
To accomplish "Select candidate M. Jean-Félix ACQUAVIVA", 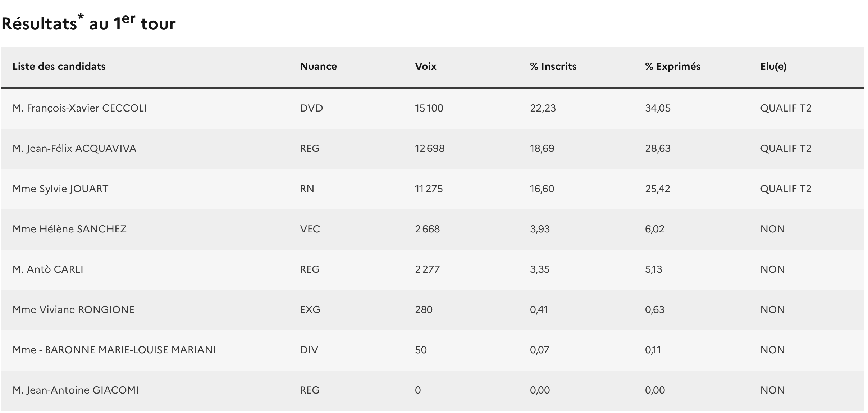I will (x=74, y=149).
